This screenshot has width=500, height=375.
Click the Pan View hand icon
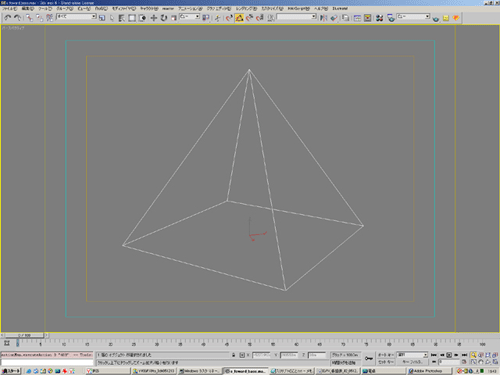tap(480, 362)
